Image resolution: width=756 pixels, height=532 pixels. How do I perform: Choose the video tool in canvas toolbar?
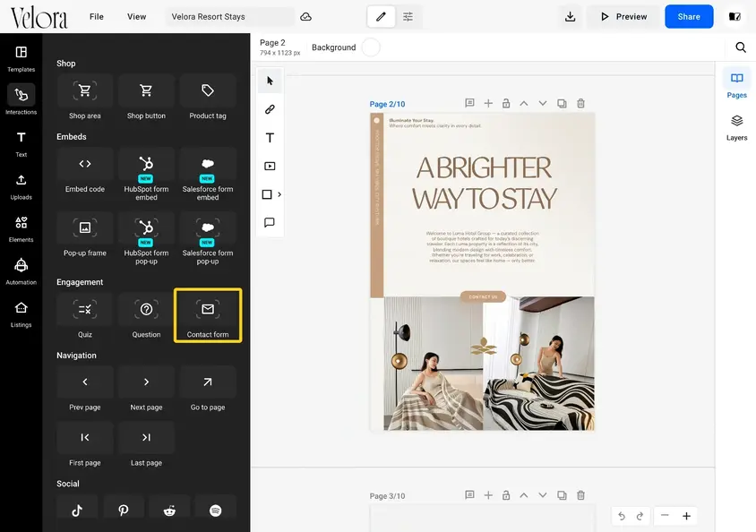270,167
